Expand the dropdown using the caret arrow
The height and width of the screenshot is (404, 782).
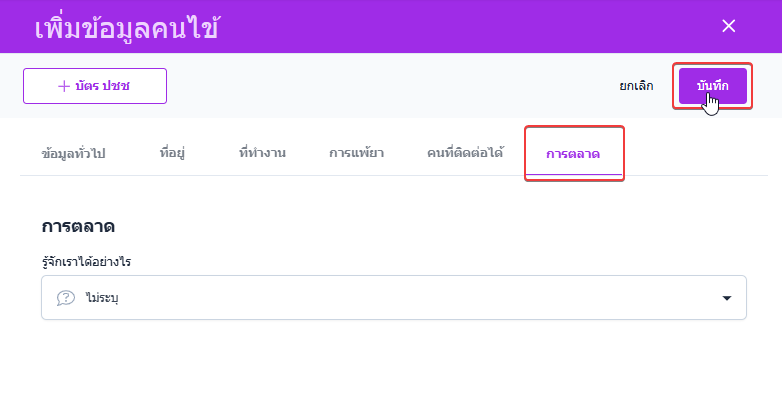click(x=727, y=298)
